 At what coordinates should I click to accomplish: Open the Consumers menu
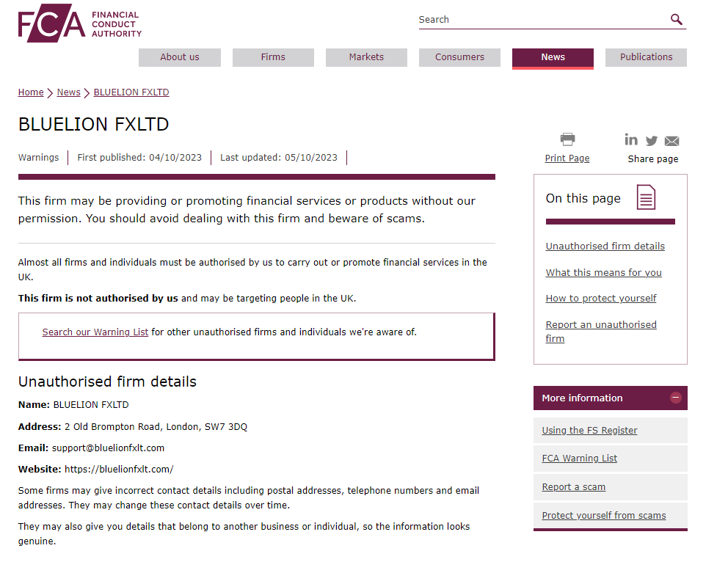[459, 57]
